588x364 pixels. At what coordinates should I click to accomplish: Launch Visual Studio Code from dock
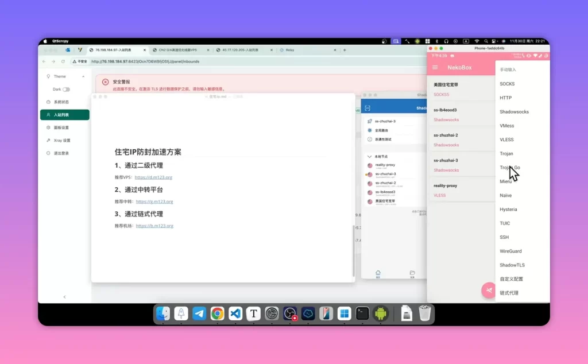pyautogui.click(x=235, y=313)
